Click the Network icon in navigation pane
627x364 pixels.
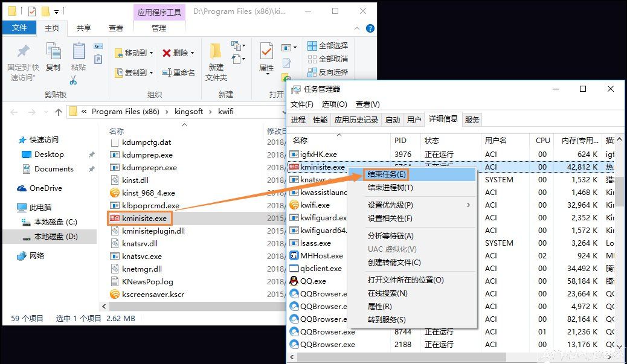click(22, 256)
